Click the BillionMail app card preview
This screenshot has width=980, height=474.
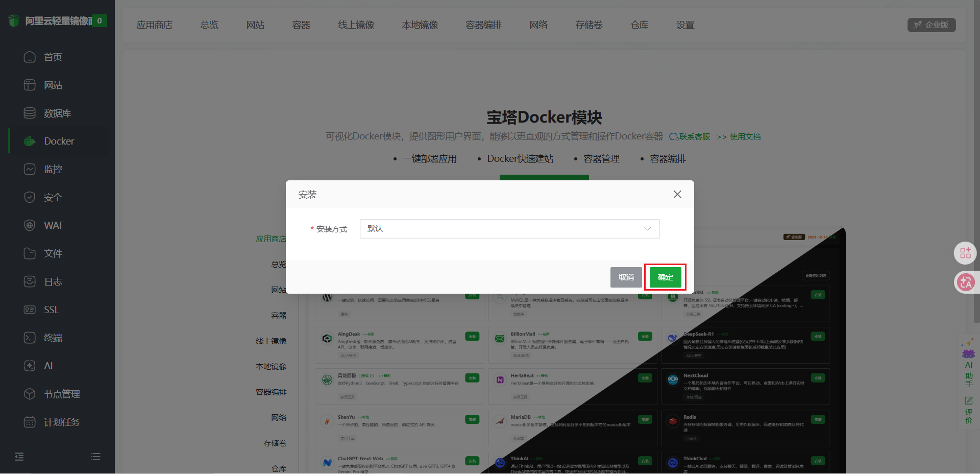573,345
